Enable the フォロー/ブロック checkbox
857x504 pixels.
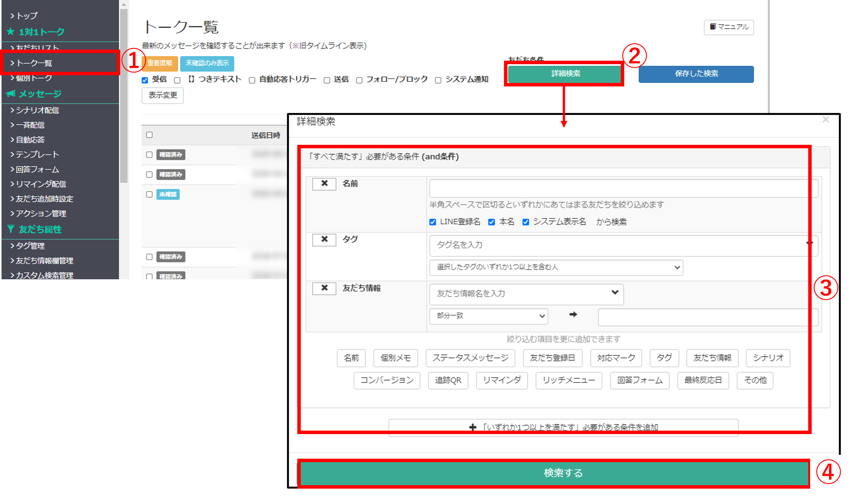[359, 80]
